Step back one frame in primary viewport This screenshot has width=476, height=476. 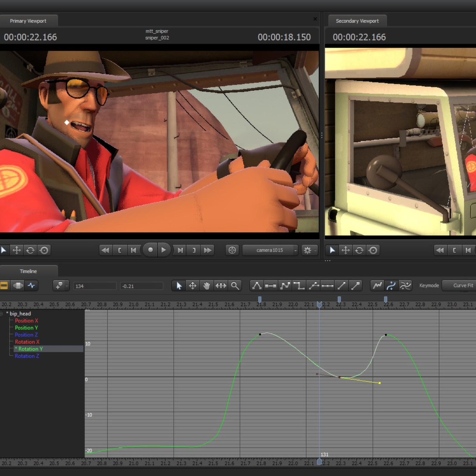[134, 250]
